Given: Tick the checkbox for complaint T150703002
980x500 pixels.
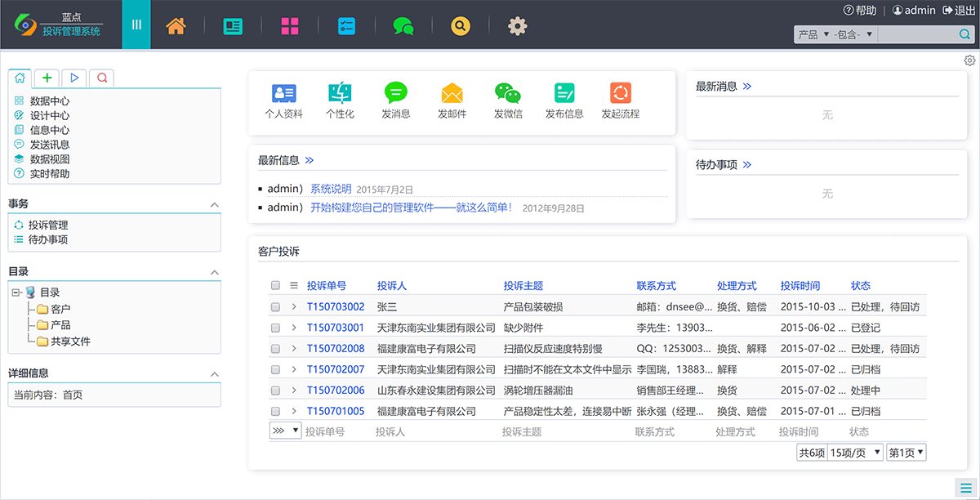Looking at the screenshot, I should [275, 306].
